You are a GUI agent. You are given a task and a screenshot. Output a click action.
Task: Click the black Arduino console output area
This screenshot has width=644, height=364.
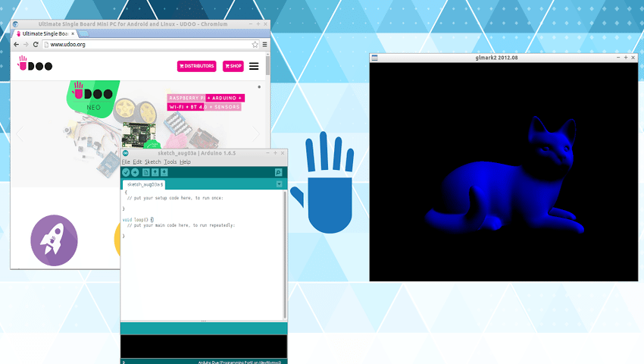[x=204, y=347]
